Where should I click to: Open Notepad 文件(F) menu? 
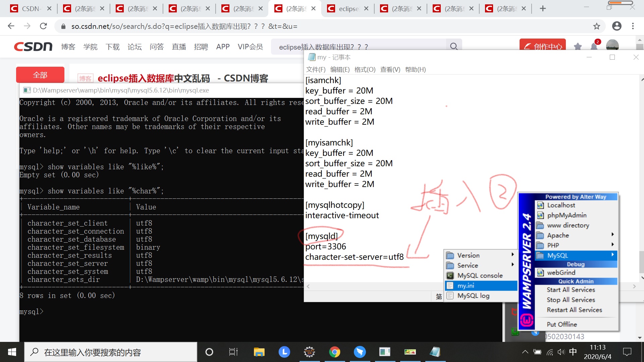tap(316, 69)
